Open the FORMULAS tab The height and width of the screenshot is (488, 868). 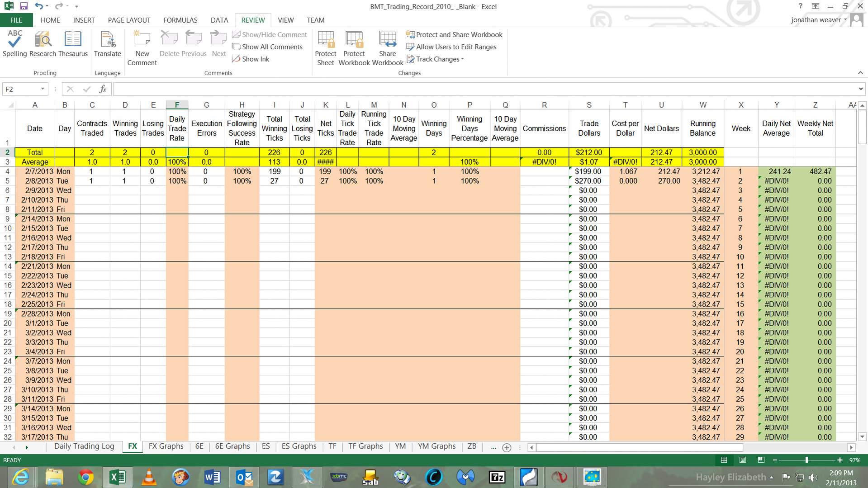click(180, 20)
